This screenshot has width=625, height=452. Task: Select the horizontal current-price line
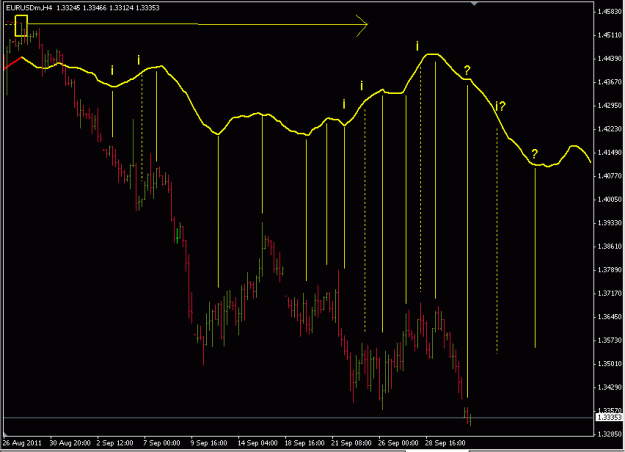[299, 417]
